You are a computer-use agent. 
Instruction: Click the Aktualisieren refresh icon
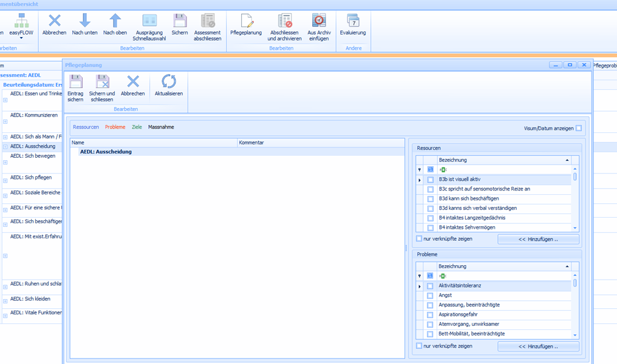(x=168, y=83)
